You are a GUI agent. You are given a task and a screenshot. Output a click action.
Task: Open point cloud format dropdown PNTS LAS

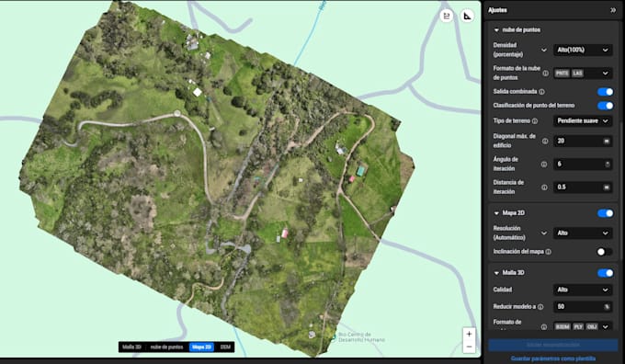pos(583,74)
